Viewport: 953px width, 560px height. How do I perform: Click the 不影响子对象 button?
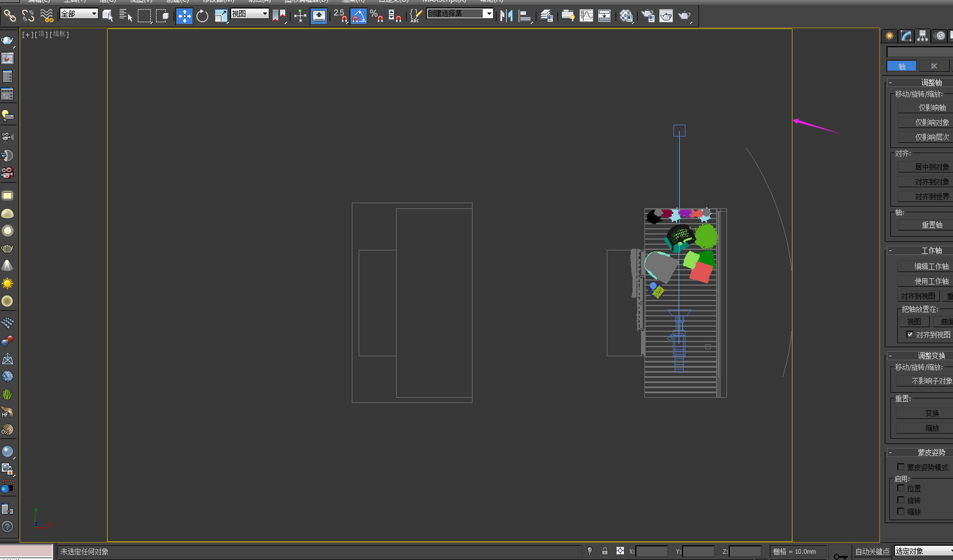coord(925,381)
